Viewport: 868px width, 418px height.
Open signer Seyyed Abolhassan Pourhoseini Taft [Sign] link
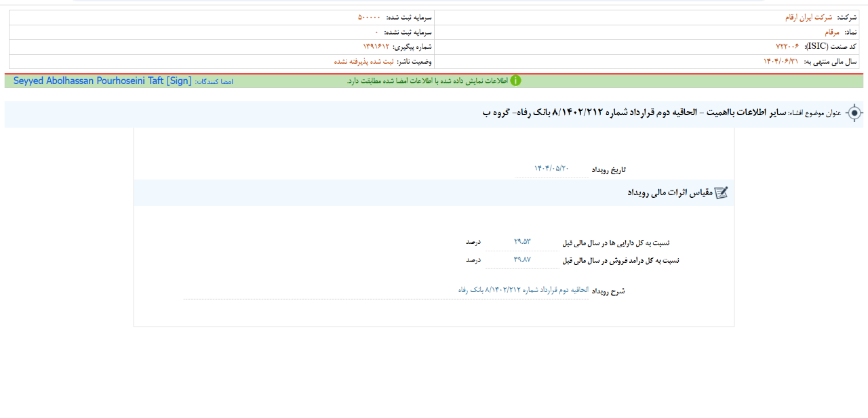[x=102, y=81]
